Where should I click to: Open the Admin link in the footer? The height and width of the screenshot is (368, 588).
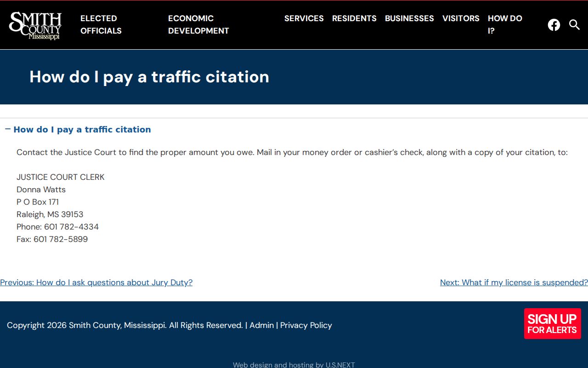coord(262,325)
